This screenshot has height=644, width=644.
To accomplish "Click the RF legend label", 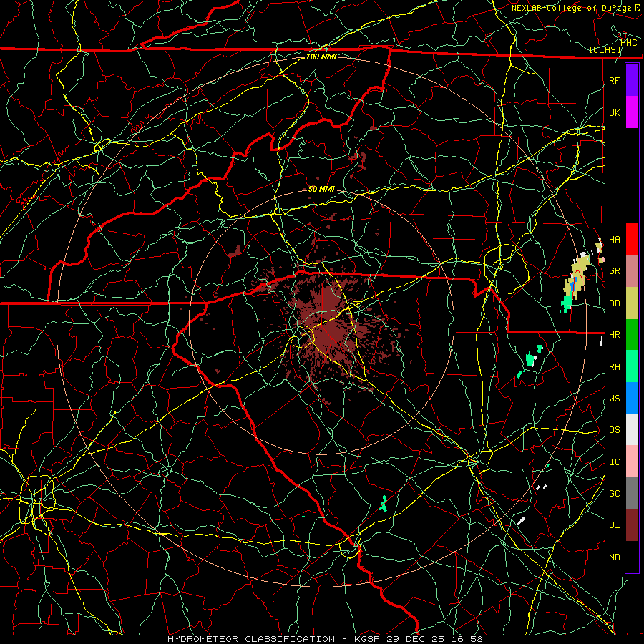I will pyautogui.click(x=614, y=80).
